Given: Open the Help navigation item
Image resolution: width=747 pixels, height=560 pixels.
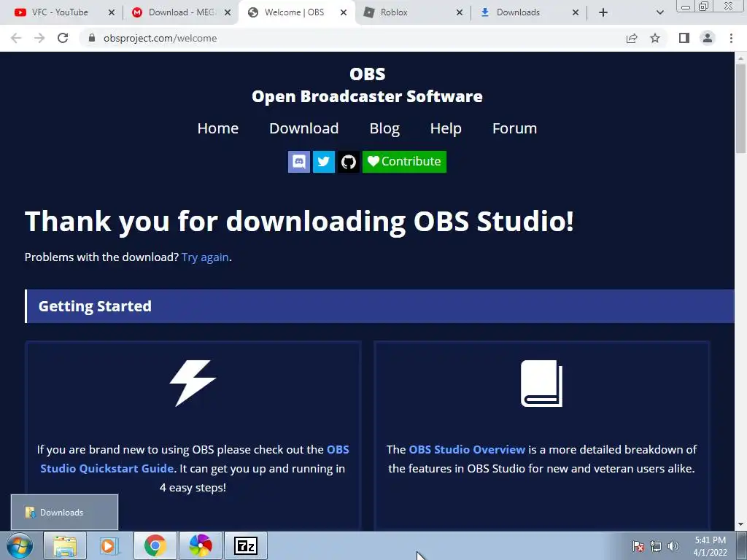Looking at the screenshot, I should (x=446, y=128).
